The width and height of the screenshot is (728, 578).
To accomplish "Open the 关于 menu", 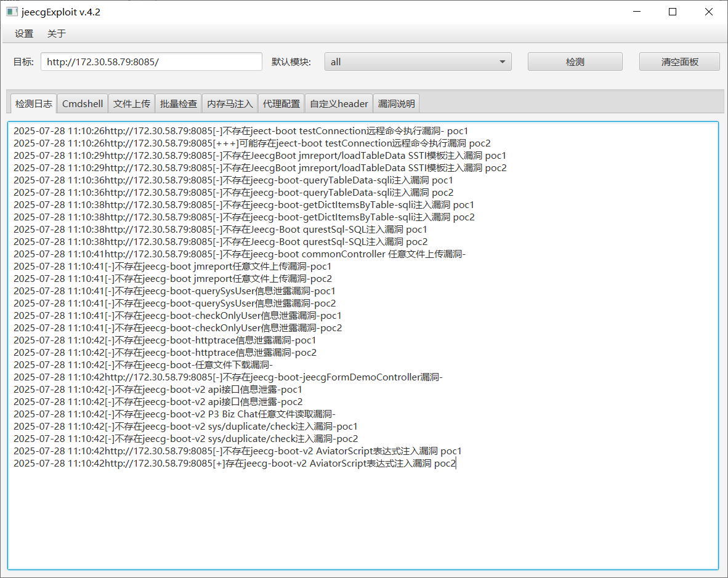I will point(57,34).
